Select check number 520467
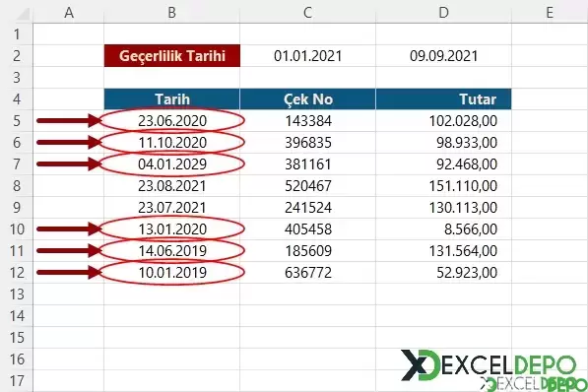Viewport: 588px width, 392px height. click(x=308, y=186)
